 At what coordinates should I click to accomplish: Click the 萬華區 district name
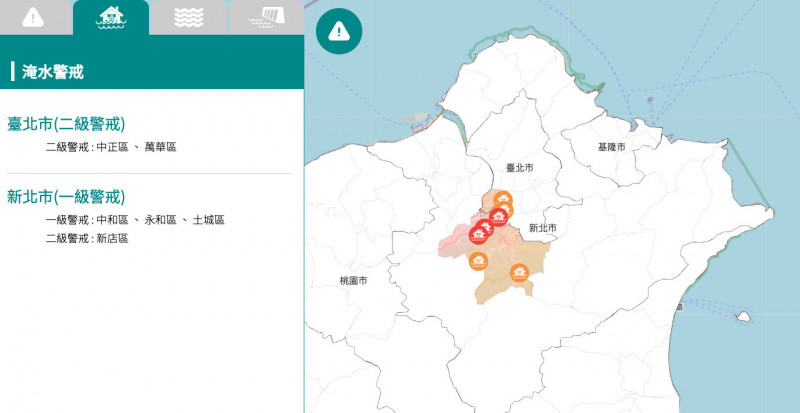[160, 148]
